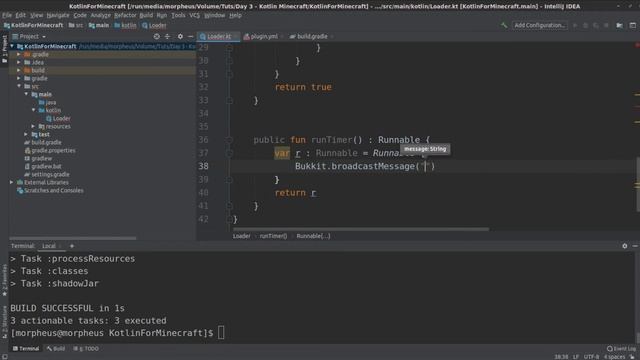Click the LF line separator indicator
Viewport: 640px width, 360px height.
coord(576,357)
